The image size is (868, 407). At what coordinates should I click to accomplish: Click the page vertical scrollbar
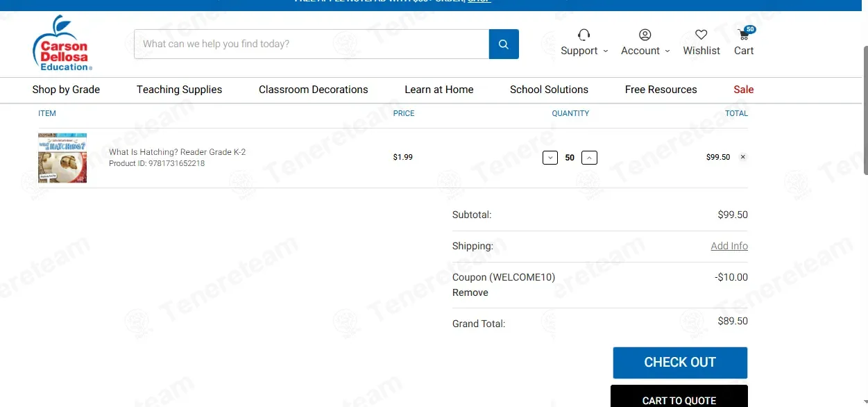coord(865,111)
